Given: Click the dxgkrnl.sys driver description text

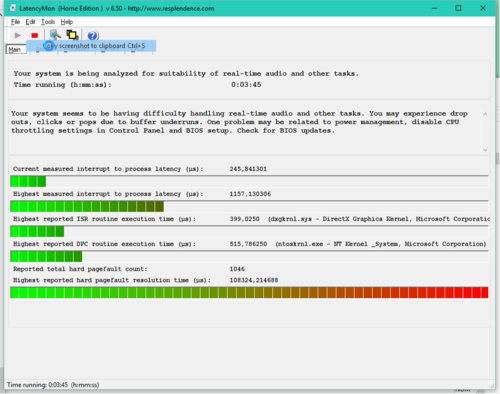Looking at the screenshot, I should tap(379, 219).
